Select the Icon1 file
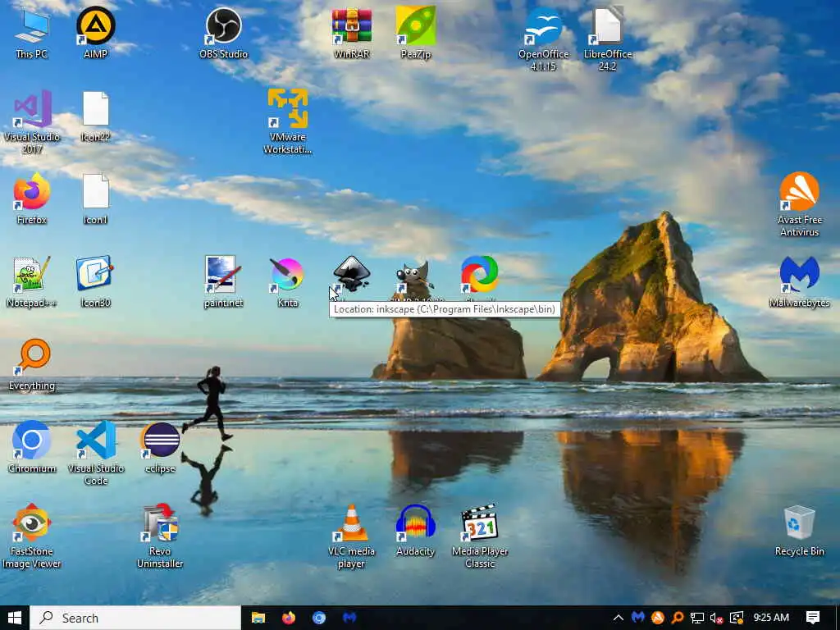This screenshot has height=630, width=840. point(95,199)
